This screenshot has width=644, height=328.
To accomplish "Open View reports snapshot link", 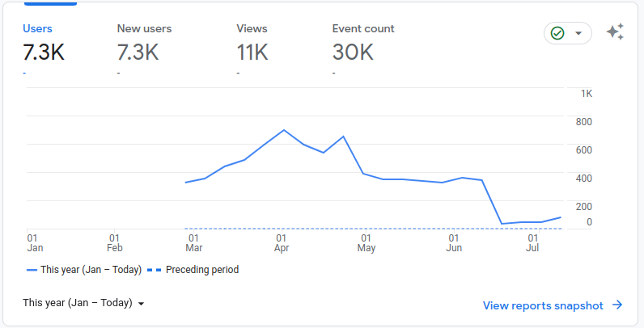I will click(x=543, y=306).
